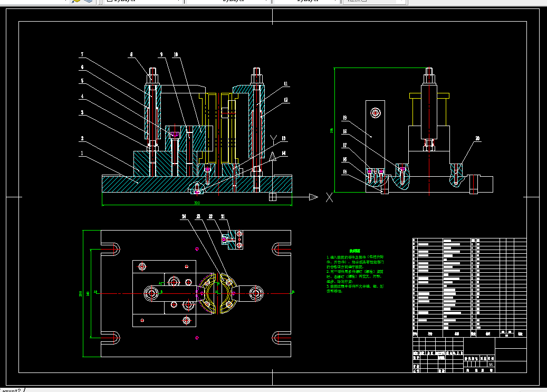
Task: Click the yellow layer tool icon at top
Action: [76, 1]
